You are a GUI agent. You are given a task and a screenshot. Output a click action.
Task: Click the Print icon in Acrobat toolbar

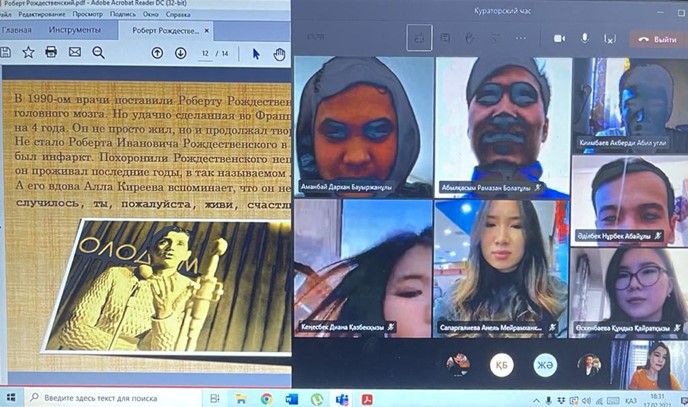coord(50,52)
